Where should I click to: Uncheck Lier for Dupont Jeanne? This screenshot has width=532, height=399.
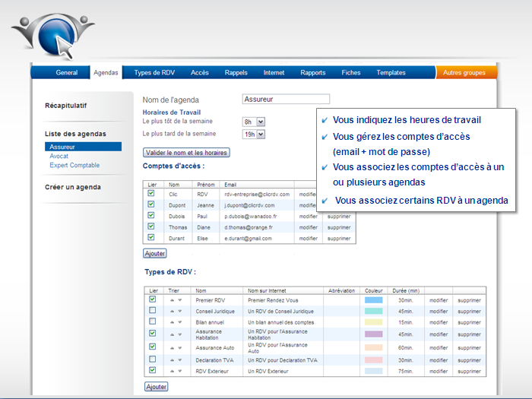pos(151,204)
